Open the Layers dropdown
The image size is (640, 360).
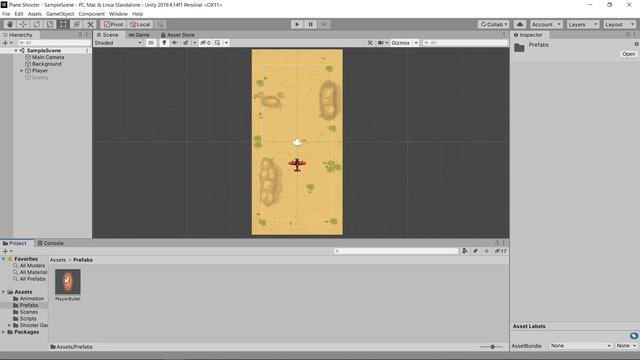click(x=583, y=24)
